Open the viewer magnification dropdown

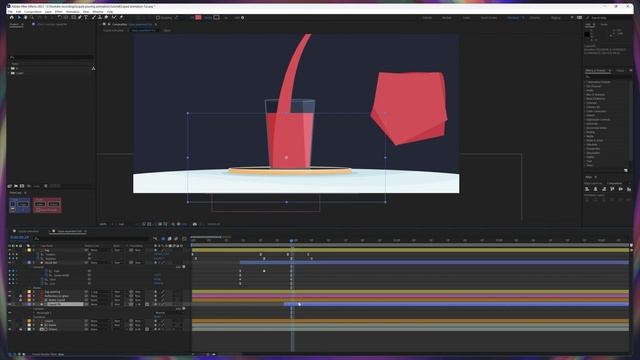pos(105,224)
